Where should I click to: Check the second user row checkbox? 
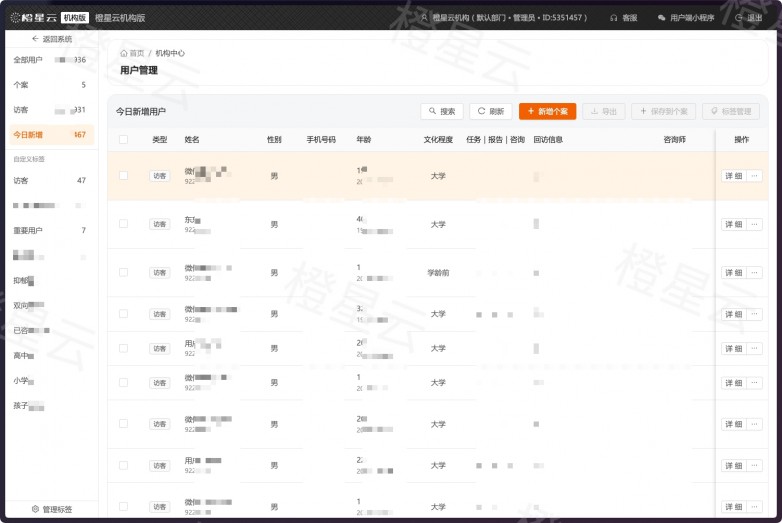click(x=124, y=224)
